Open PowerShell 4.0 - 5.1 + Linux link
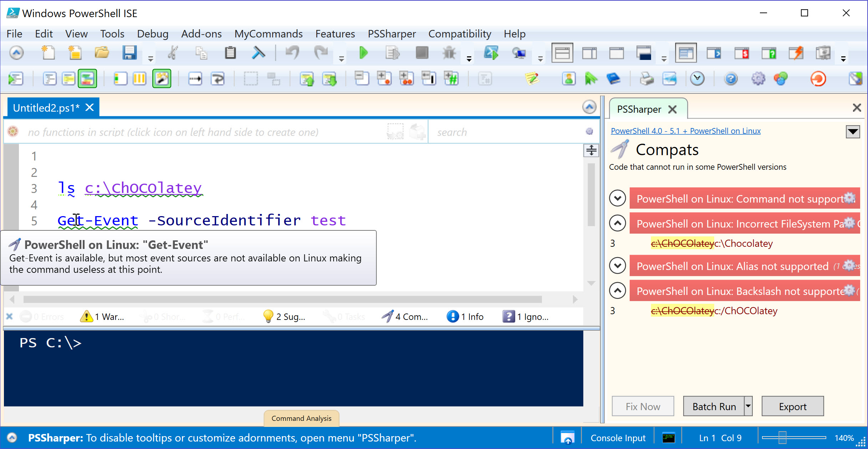The image size is (868, 449). [685, 131]
